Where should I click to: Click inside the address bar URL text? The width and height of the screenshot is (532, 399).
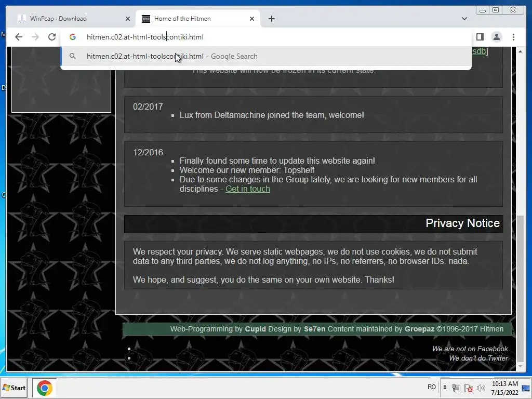click(x=145, y=37)
